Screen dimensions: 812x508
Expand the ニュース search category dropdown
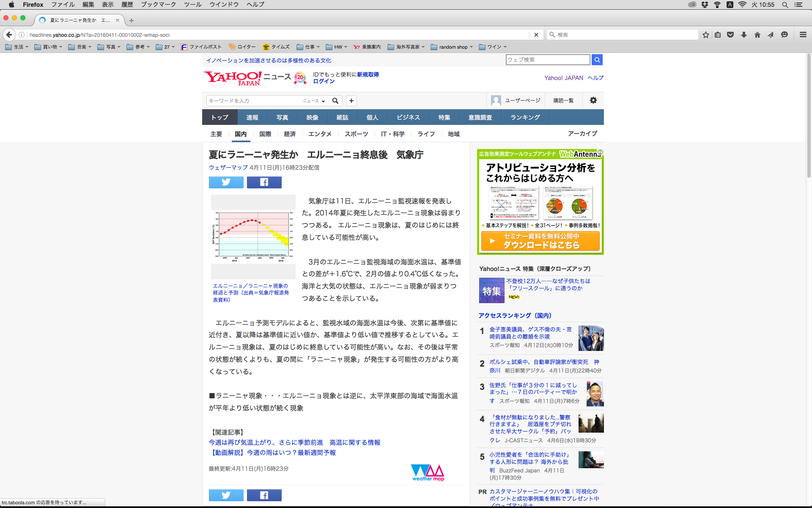tap(314, 101)
